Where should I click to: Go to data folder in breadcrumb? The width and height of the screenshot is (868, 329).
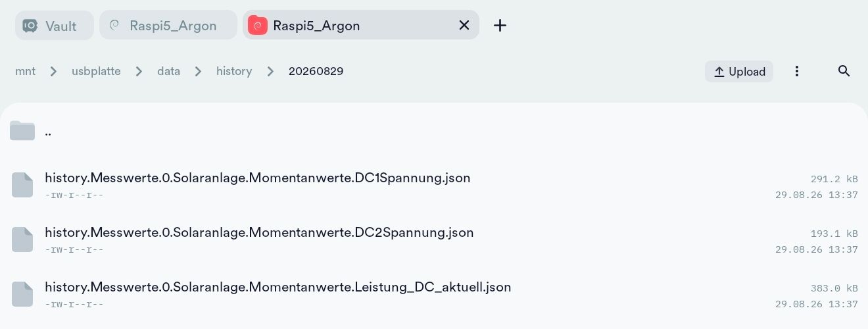tap(168, 71)
